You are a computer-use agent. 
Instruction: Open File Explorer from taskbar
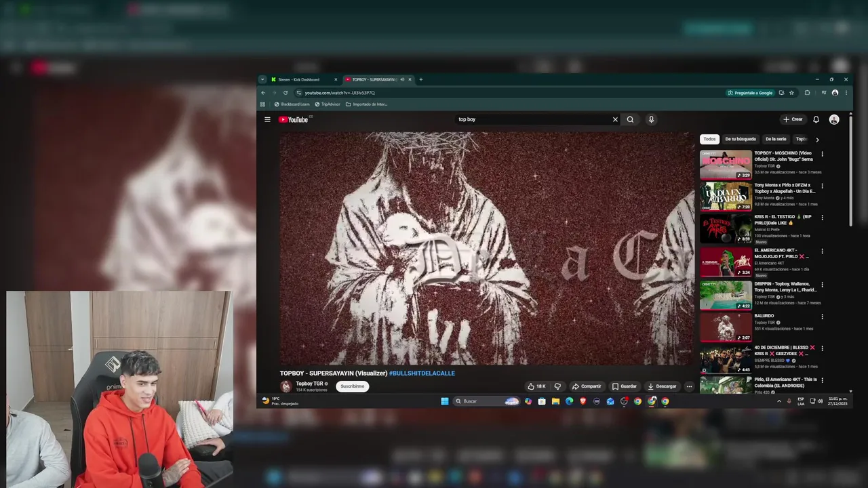tap(555, 401)
